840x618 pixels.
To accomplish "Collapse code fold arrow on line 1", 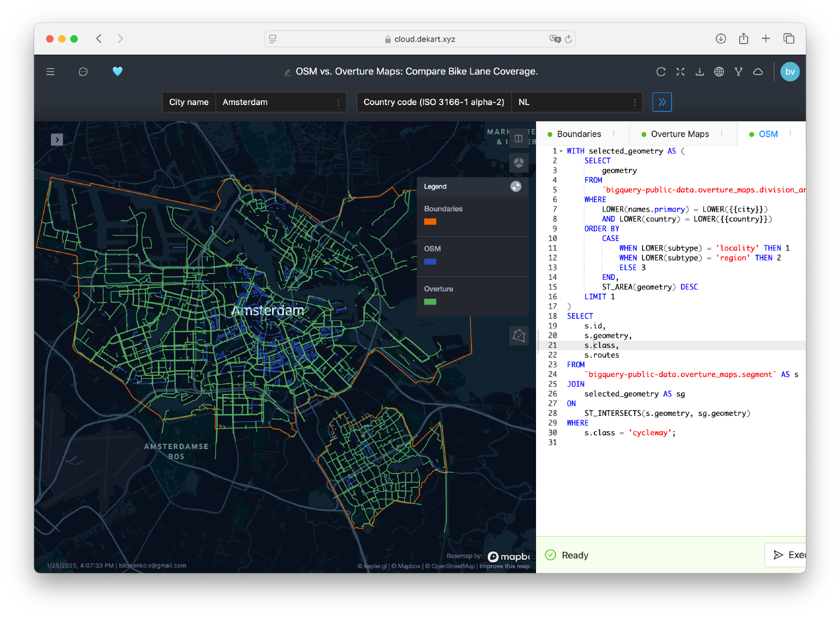I will 561,151.
